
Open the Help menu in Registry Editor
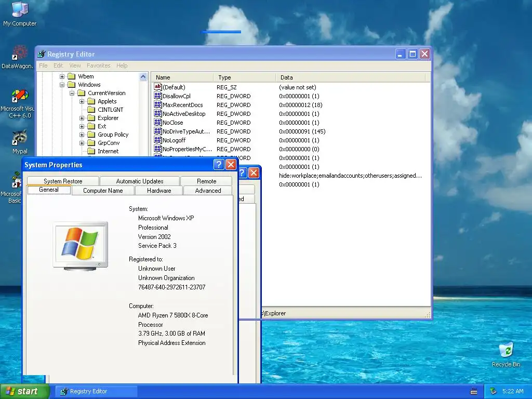(122, 65)
